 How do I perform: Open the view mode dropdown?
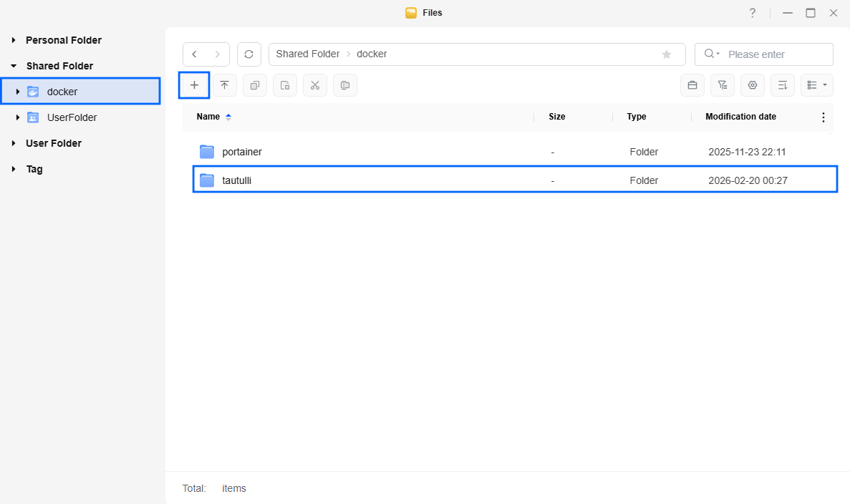(817, 84)
